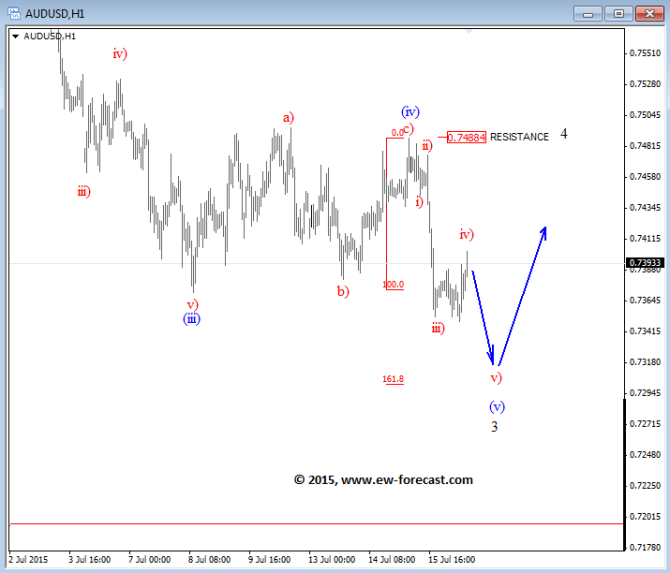Click the 0.75510 price axis value
This screenshot has height=573, width=670.
pyautogui.click(x=645, y=53)
